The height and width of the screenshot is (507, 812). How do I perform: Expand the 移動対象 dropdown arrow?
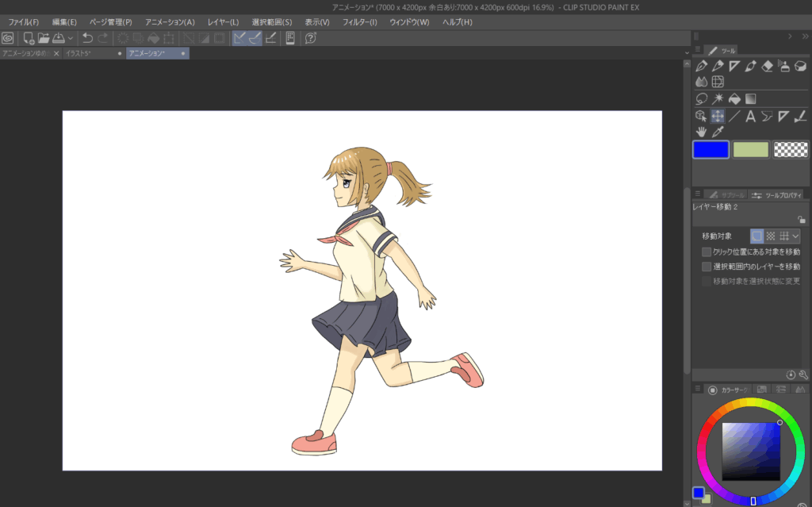point(795,236)
